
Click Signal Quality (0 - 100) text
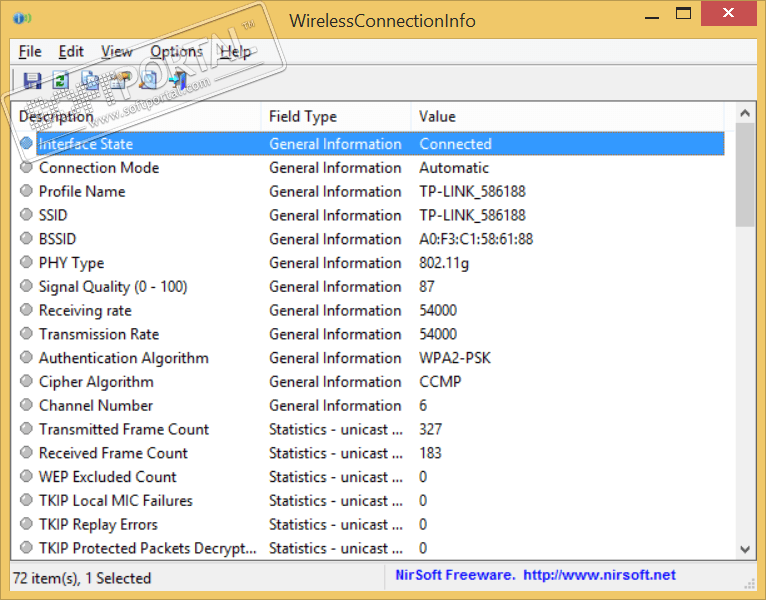[x=113, y=287]
